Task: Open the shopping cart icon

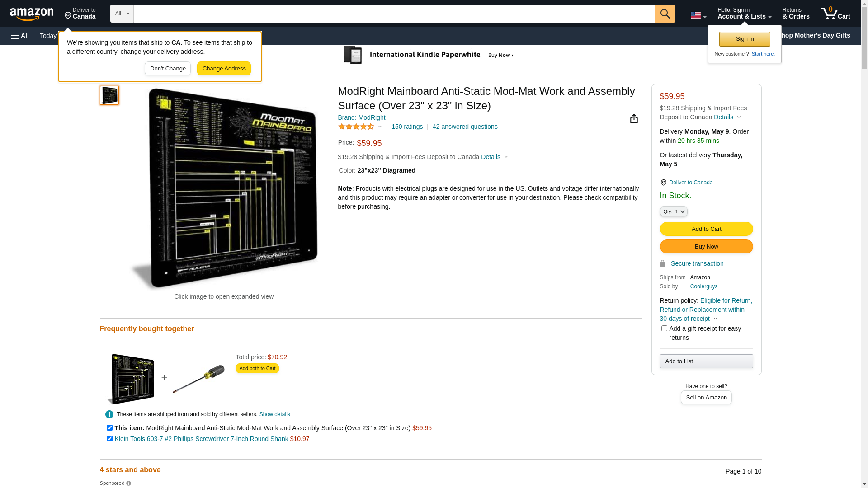Action: (835, 14)
